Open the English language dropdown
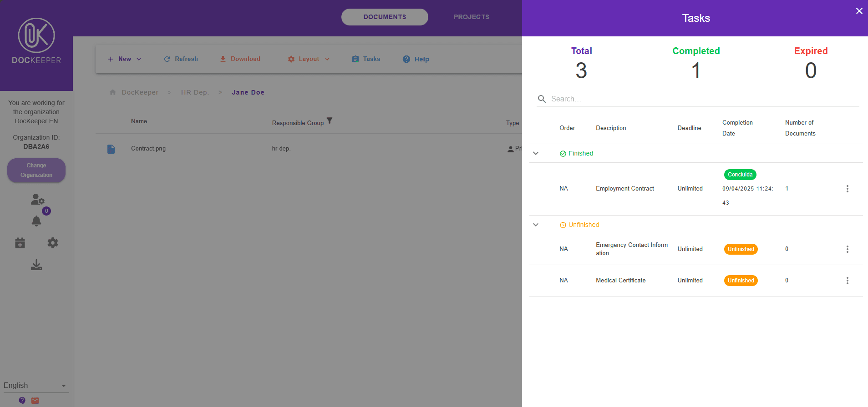Image resolution: width=868 pixels, height=407 pixels. 36,386
